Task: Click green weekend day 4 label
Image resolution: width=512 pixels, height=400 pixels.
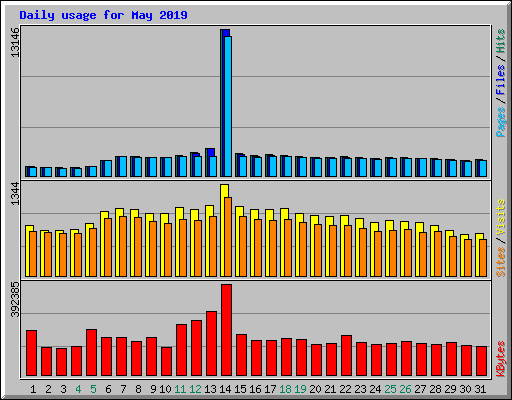Action: [x=78, y=389]
